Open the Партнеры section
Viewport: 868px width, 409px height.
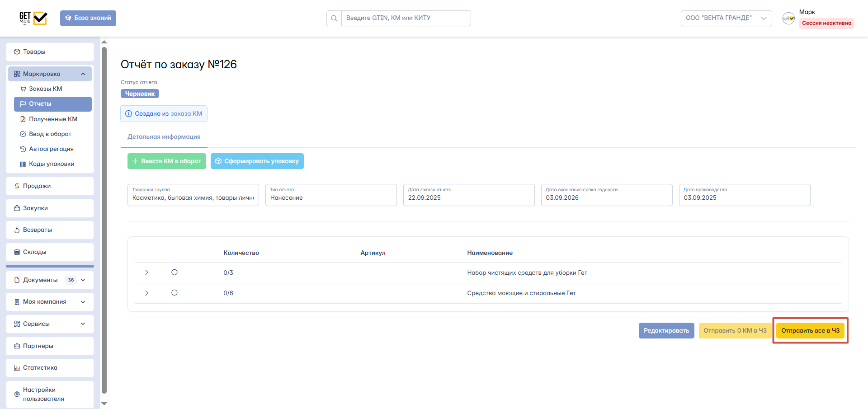(50, 346)
